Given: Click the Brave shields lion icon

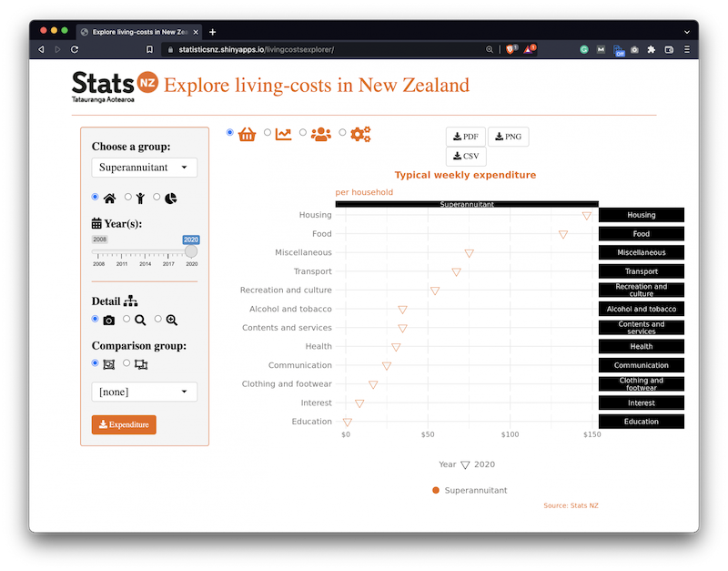Looking at the screenshot, I should [x=511, y=49].
